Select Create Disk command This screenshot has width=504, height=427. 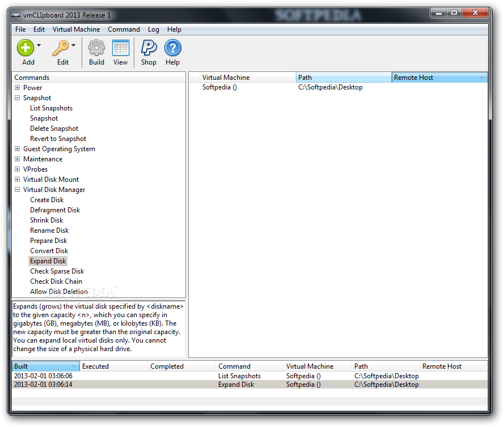coord(46,200)
